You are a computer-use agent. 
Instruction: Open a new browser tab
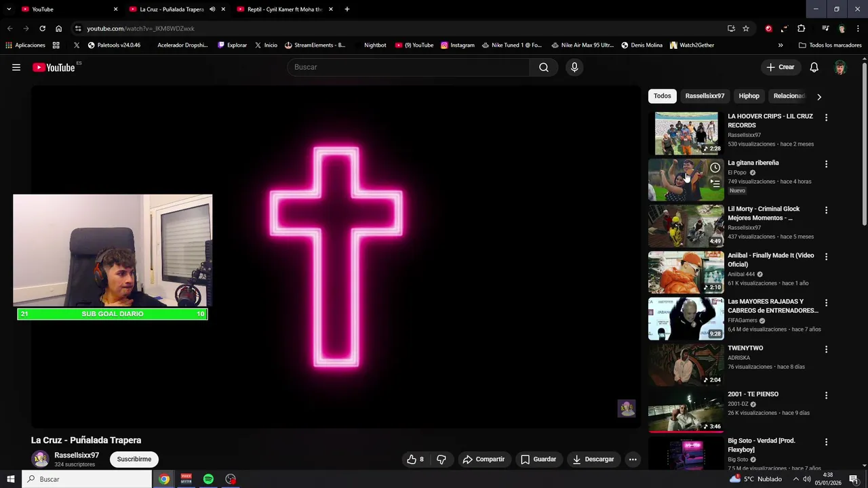(x=347, y=9)
